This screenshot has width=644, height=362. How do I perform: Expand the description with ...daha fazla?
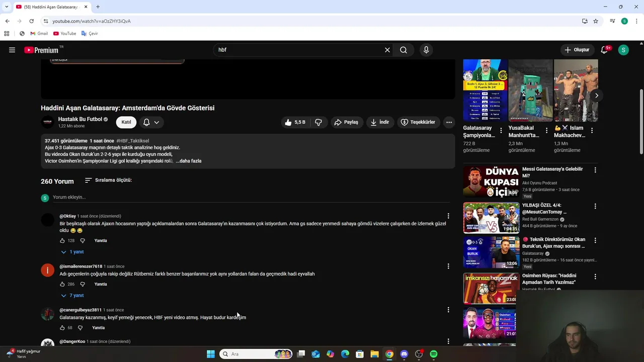click(x=189, y=161)
